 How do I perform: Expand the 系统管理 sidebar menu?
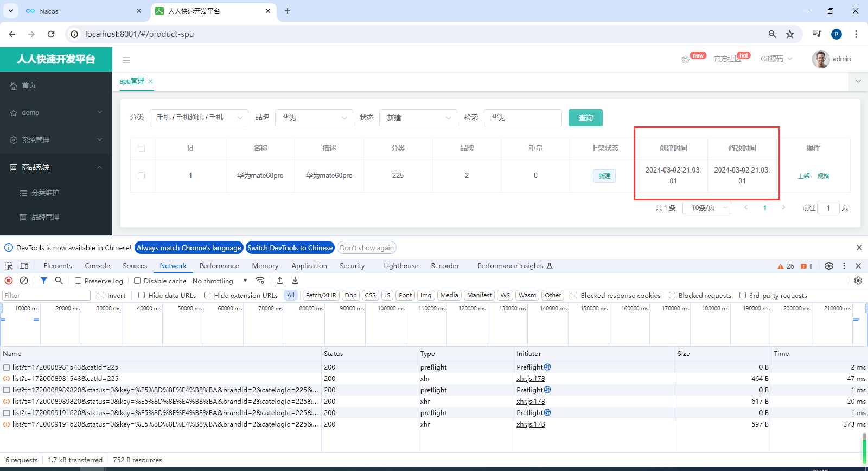(x=56, y=140)
